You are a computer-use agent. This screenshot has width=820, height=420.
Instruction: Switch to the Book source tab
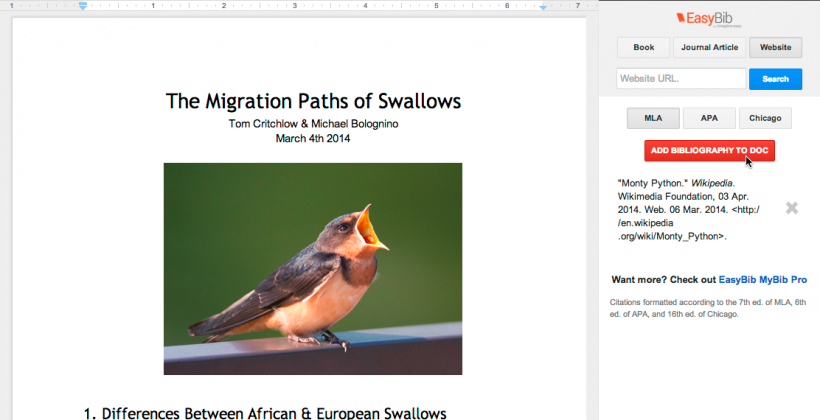tap(643, 47)
